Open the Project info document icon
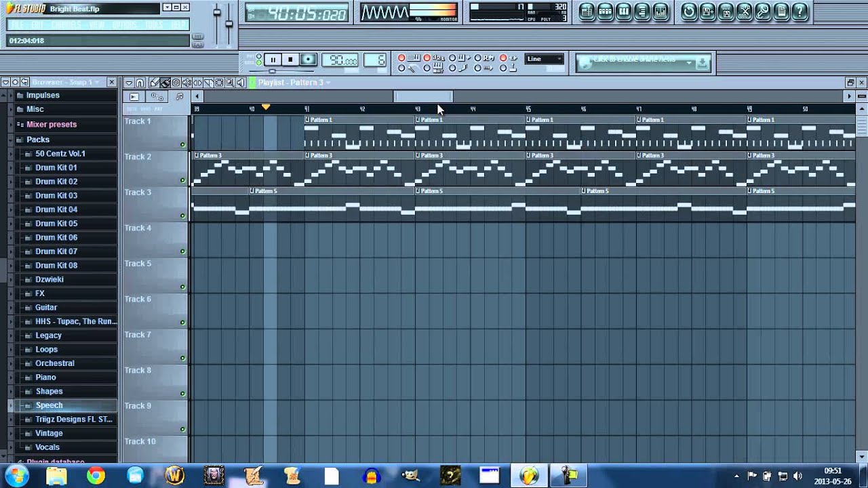This screenshot has height=488, width=868. pos(781,11)
